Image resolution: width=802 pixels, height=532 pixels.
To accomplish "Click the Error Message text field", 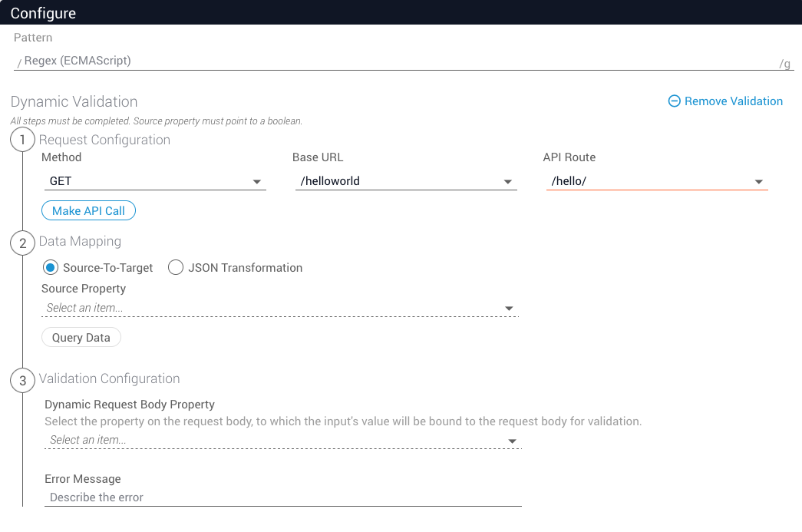I will click(x=282, y=497).
